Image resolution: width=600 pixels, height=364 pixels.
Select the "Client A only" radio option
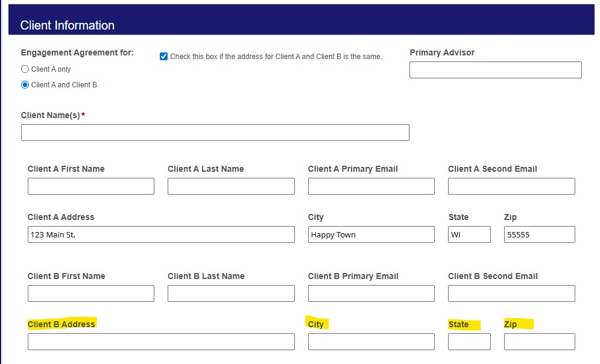(25, 69)
